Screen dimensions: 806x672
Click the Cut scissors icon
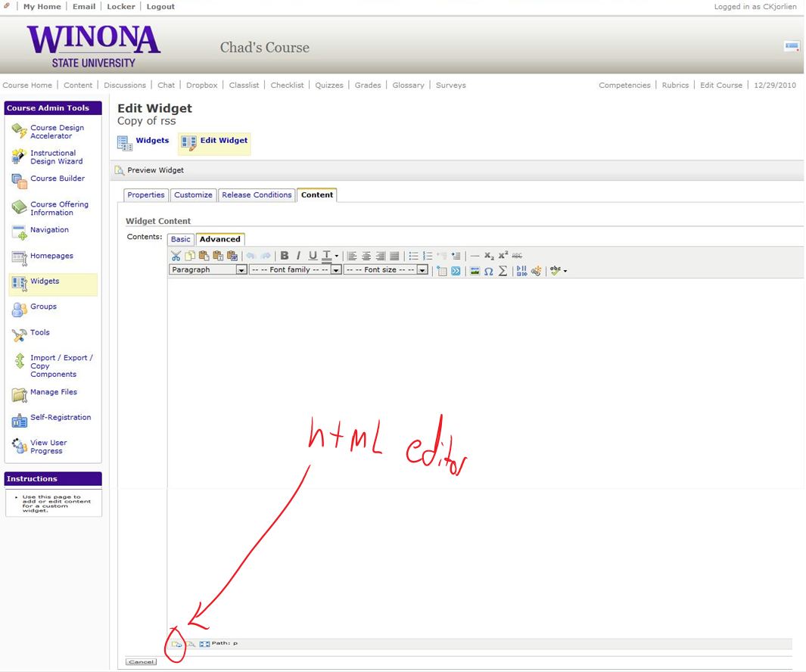[x=176, y=256]
